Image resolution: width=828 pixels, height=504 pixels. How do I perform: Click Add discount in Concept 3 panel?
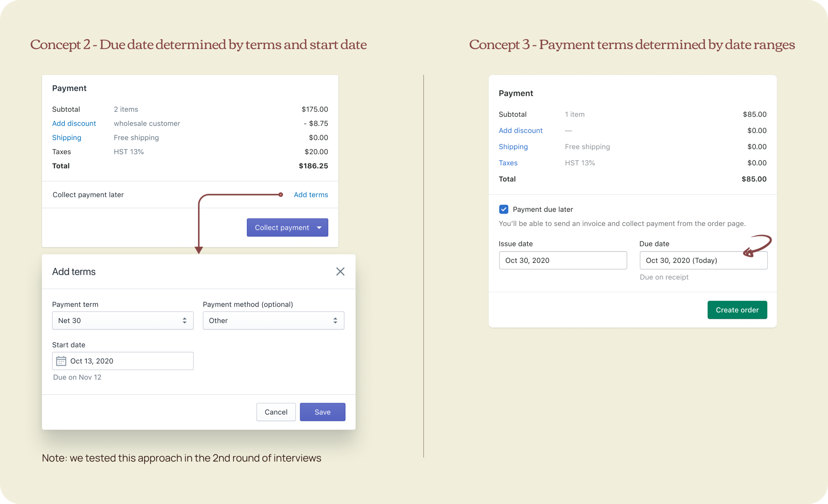(x=520, y=131)
